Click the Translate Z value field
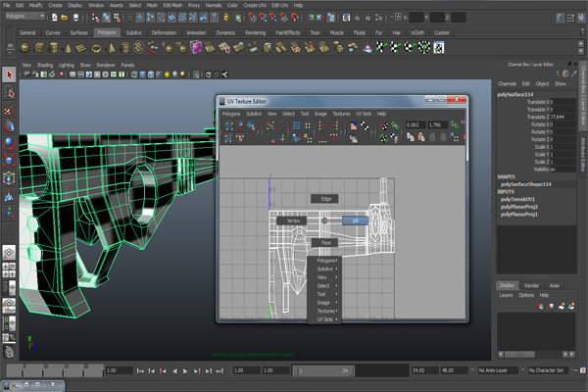 pyautogui.click(x=563, y=117)
